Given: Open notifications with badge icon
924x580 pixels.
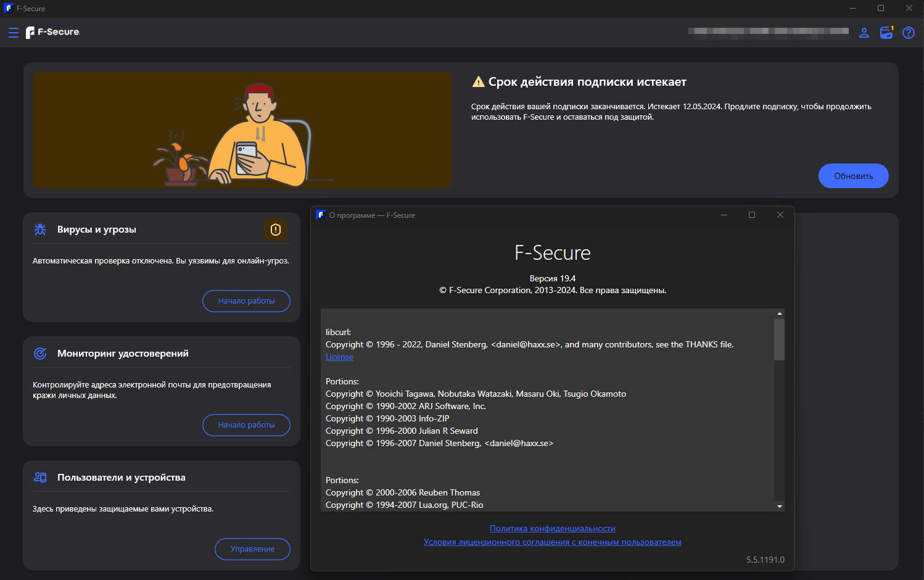Looking at the screenshot, I should (886, 32).
